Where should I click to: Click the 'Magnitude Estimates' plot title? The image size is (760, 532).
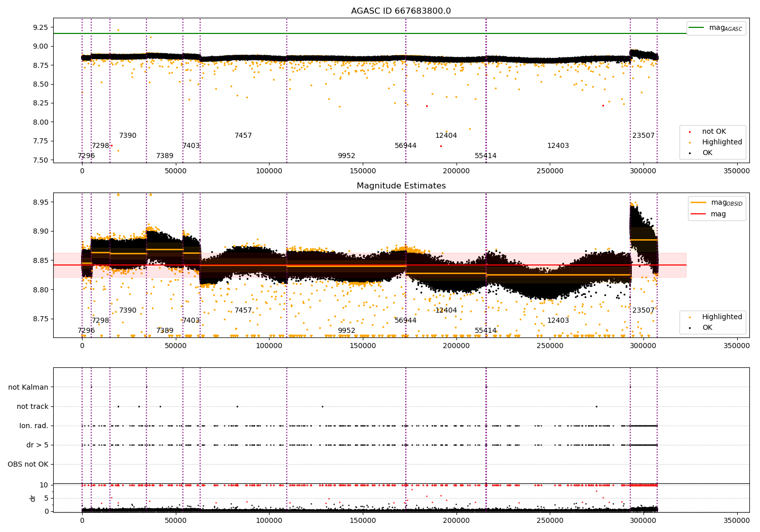tap(401, 186)
